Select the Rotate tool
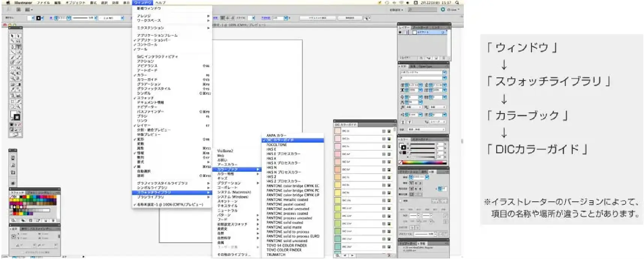 click(x=13, y=68)
